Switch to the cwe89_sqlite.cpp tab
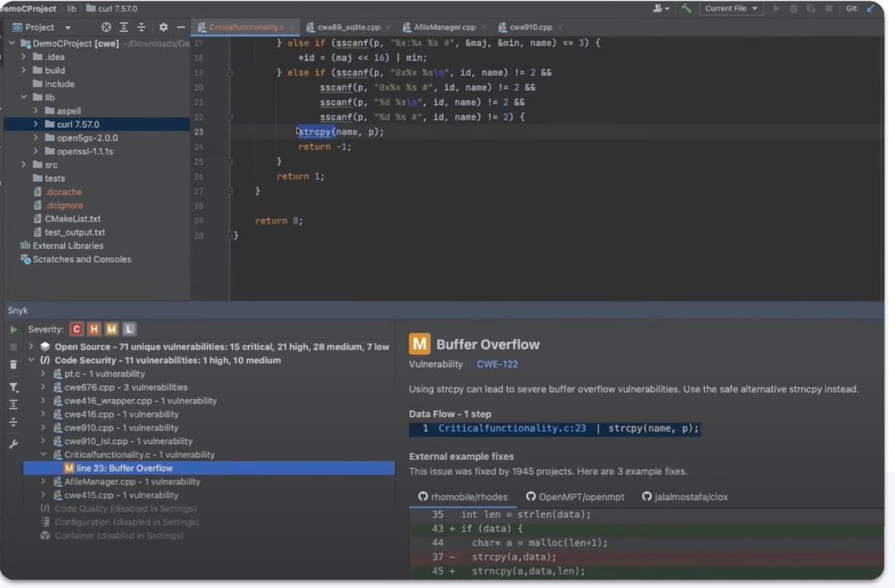The width and height of the screenshot is (895, 588). (348, 27)
